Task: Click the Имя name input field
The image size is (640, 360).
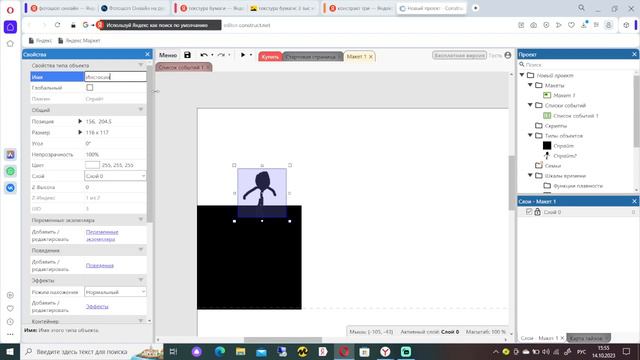Action: click(x=115, y=76)
